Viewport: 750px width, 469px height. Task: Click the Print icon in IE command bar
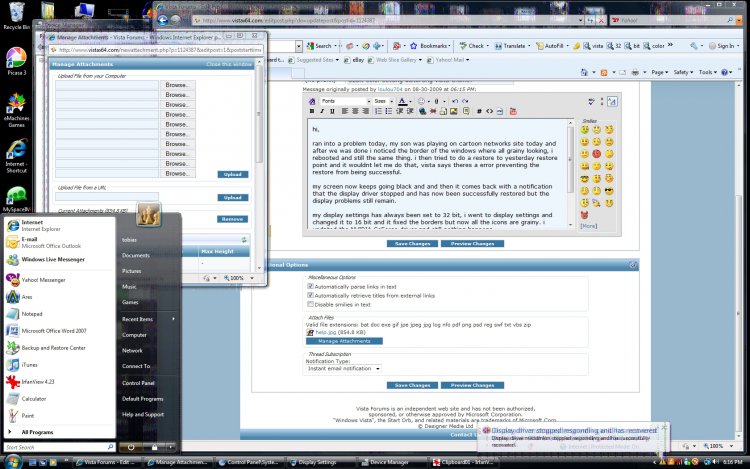pyautogui.click(x=635, y=72)
